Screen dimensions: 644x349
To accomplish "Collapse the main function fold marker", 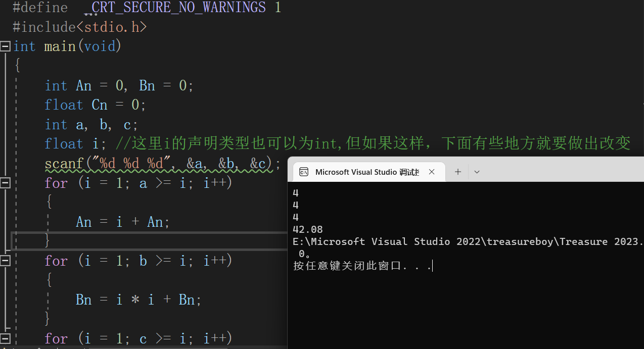I will coord(5,46).
